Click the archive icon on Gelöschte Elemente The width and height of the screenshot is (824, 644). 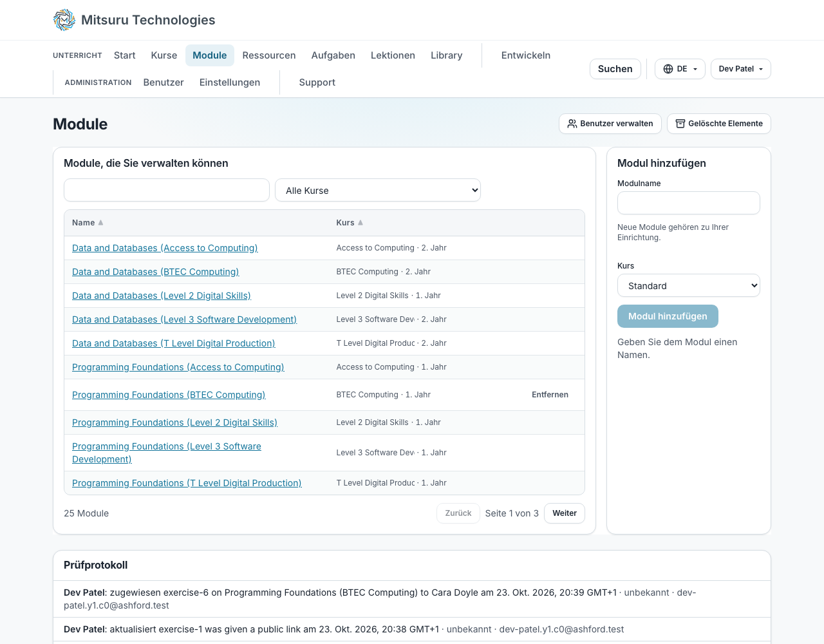point(680,124)
